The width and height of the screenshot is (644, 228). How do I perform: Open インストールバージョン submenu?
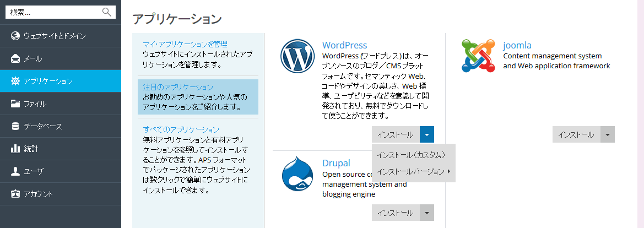413,172
